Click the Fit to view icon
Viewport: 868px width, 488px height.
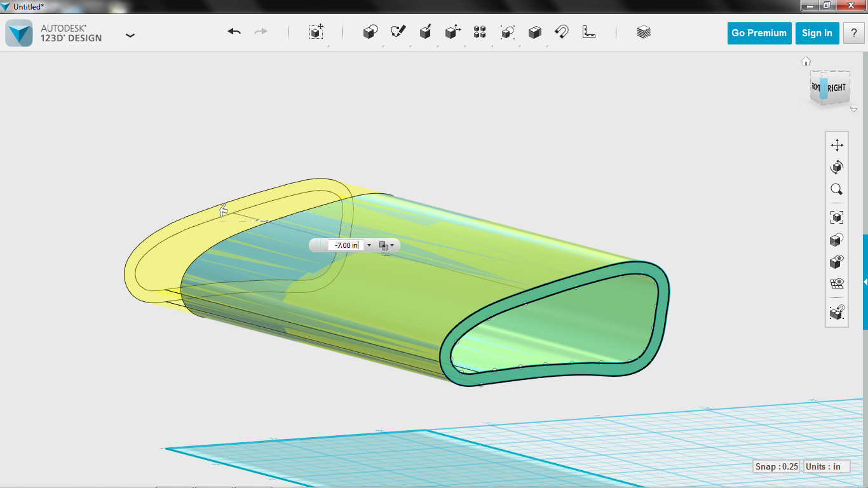837,217
